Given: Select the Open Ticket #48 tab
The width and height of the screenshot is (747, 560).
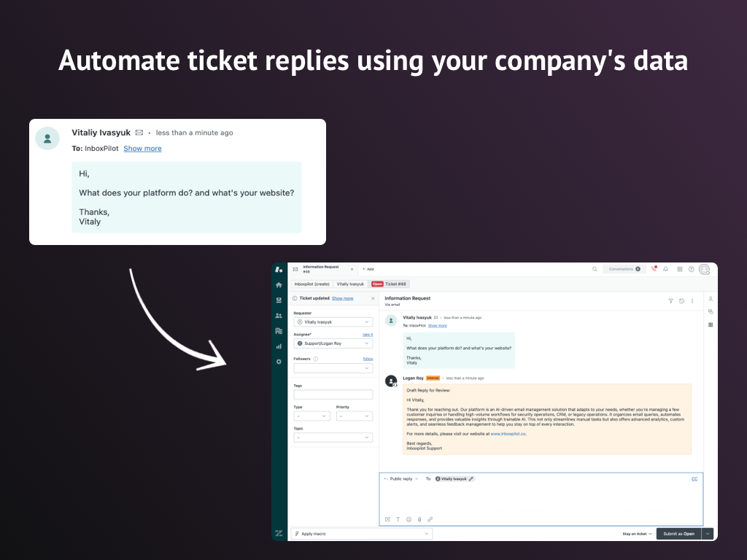Looking at the screenshot, I should point(389,284).
